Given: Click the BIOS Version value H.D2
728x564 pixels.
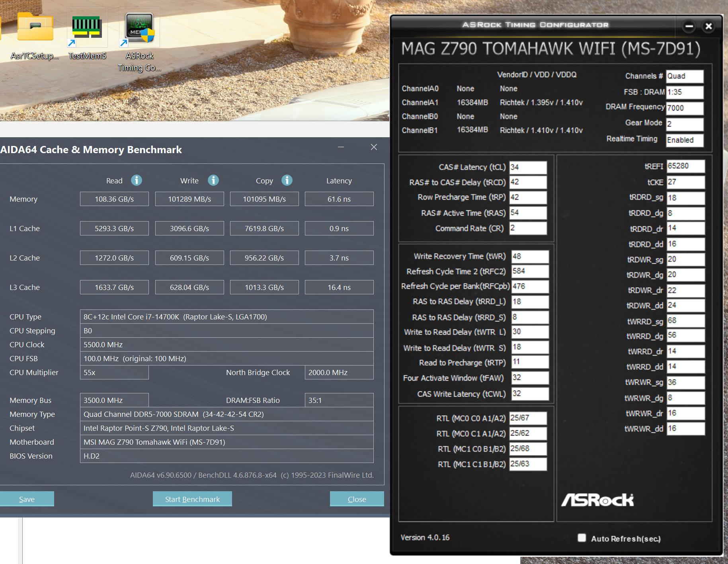Looking at the screenshot, I should click(227, 456).
